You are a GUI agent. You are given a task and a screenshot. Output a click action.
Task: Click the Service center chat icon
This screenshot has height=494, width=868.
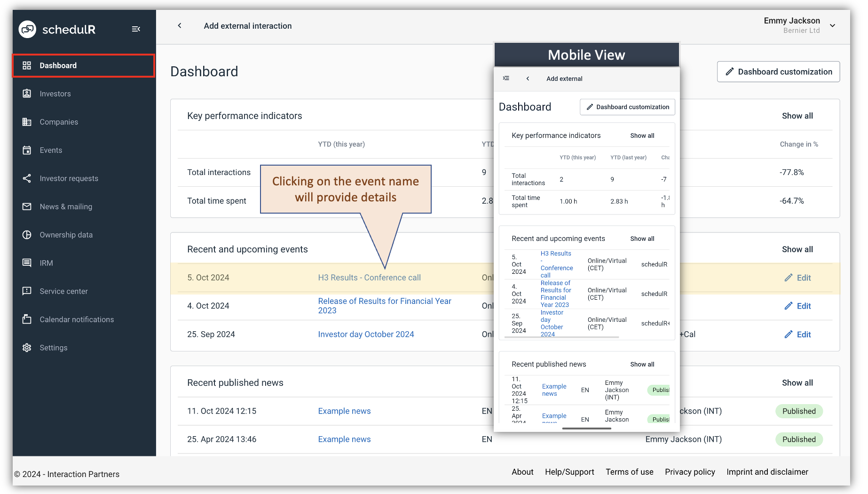pos(27,291)
